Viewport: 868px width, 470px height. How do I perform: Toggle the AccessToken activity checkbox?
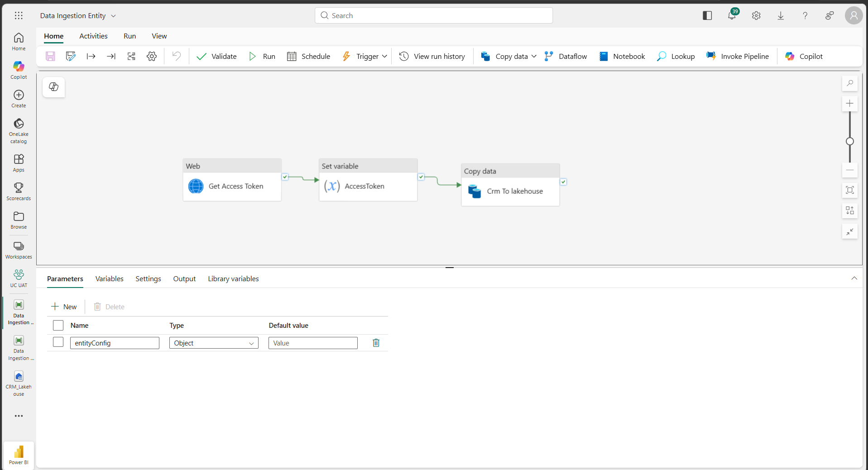click(421, 177)
